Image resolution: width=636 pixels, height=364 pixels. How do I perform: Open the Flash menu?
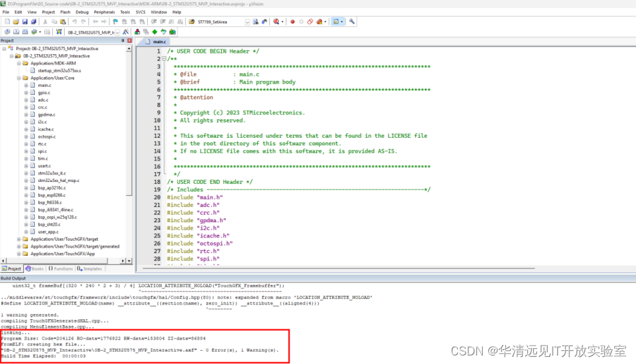[x=65, y=12]
